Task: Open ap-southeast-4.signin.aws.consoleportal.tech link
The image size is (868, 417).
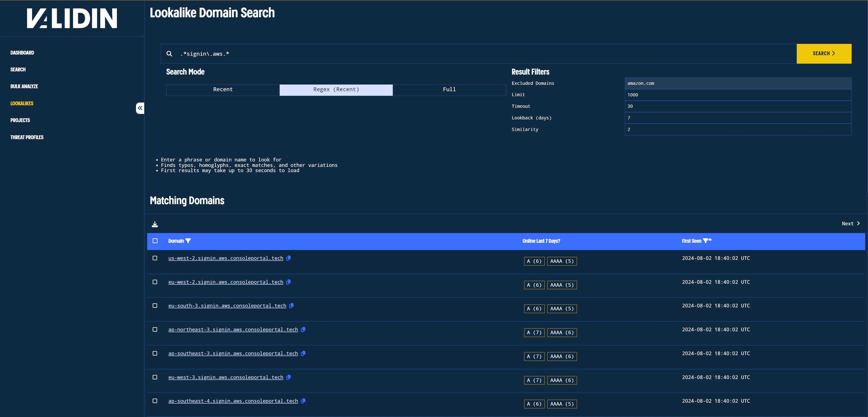Action: [233, 401]
